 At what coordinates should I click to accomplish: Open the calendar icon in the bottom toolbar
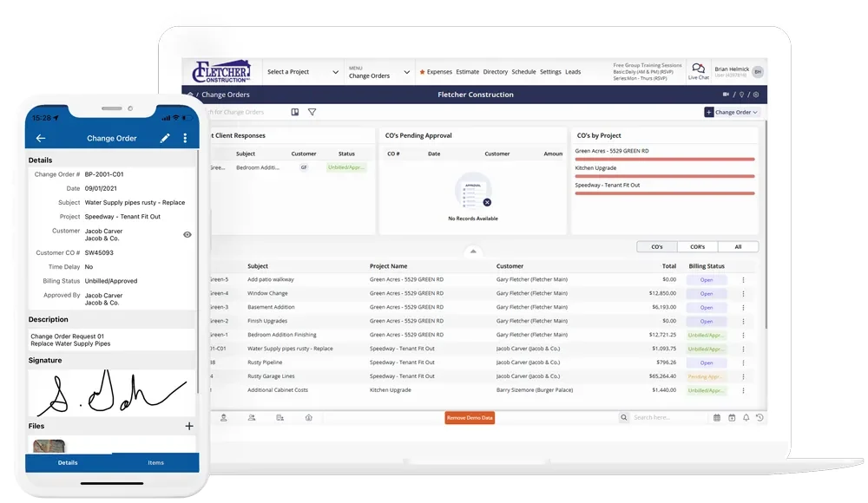tap(716, 417)
